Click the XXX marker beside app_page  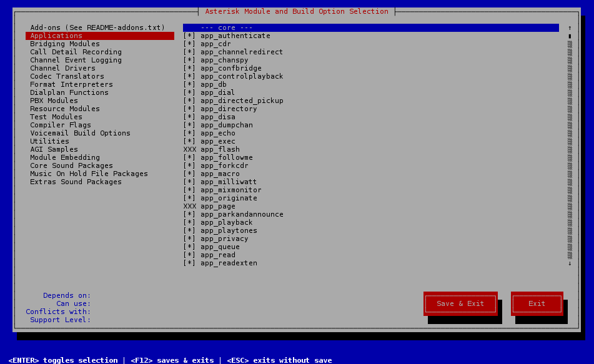(189, 206)
